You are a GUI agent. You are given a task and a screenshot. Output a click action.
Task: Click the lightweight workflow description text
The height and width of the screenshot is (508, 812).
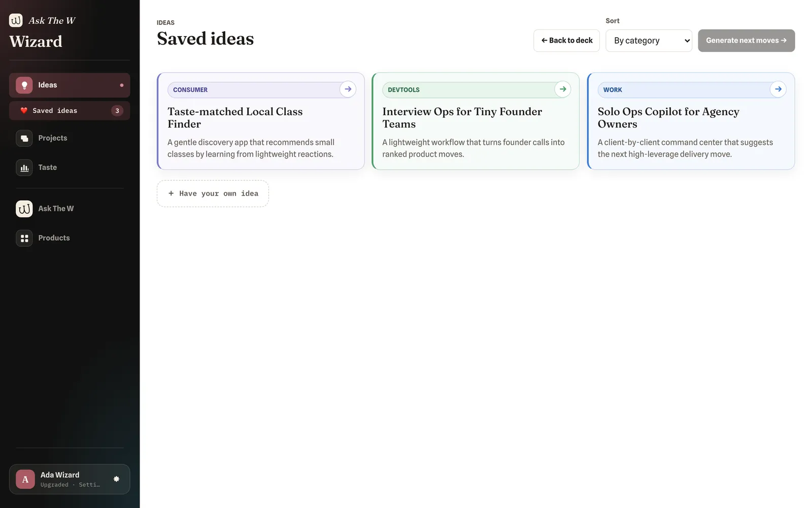473,148
